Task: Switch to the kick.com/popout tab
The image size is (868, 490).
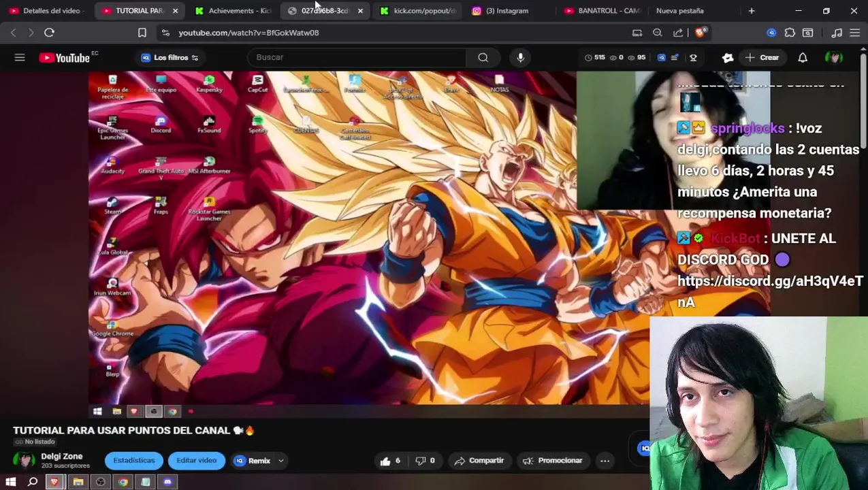Action: [x=418, y=11]
